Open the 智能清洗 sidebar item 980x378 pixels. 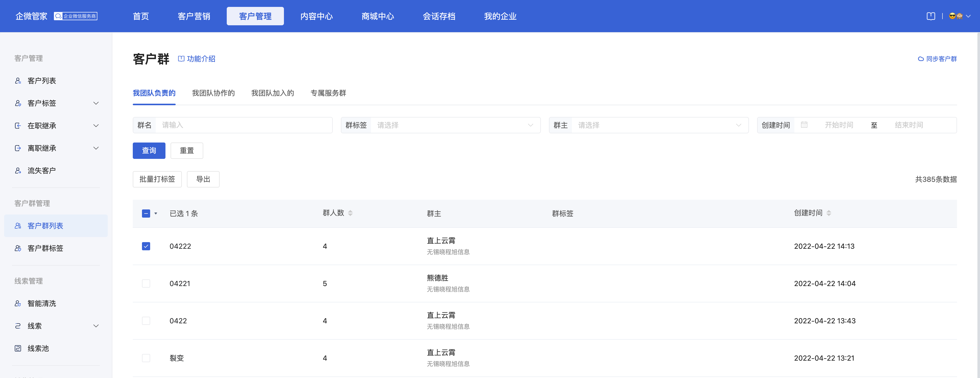coord(56,303)
